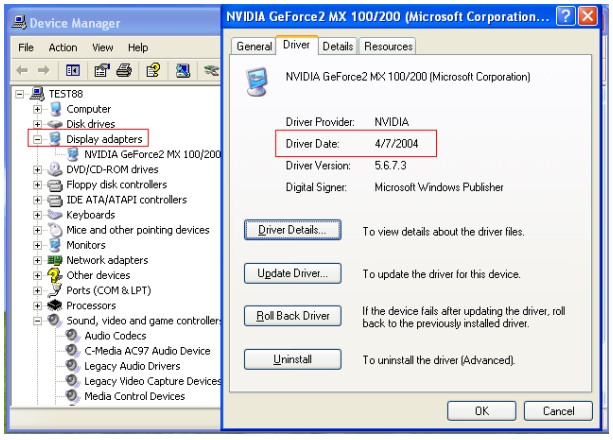Collapse the Display adapters node
Image resolution: width=613 pixels, height=440 pixels.
[38, 140]
